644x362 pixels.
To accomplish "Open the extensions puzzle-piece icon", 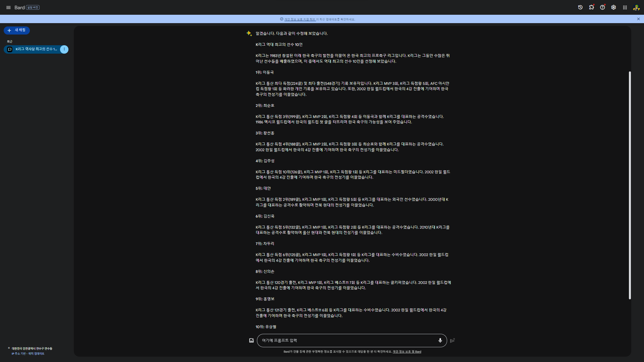I will pos(591,7).
